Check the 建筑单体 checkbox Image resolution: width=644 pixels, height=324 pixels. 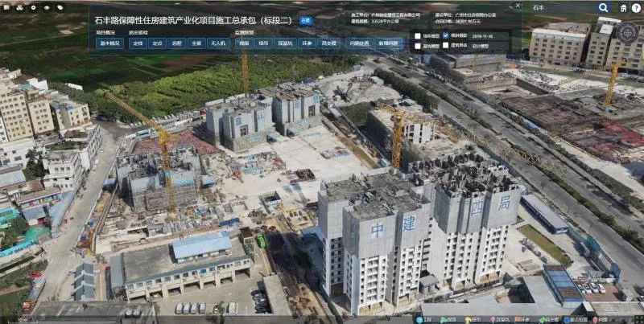tap(445, 46)
